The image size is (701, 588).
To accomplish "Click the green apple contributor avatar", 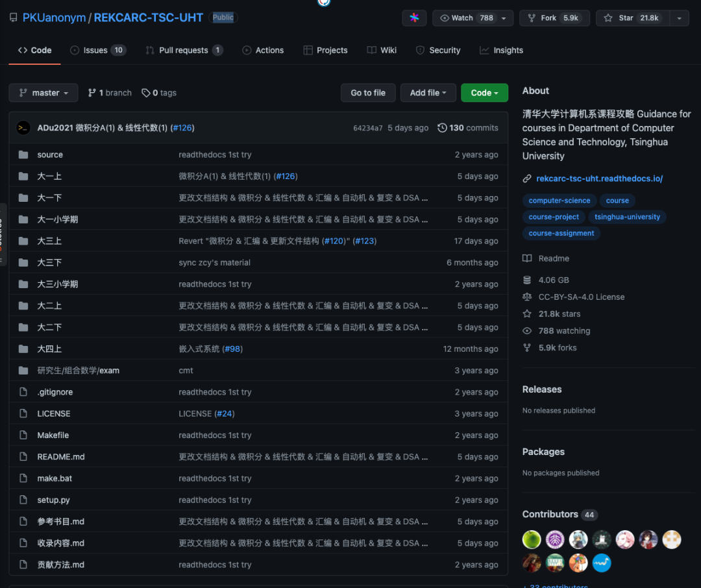I will pyautogui.click(x=532, y=540).
